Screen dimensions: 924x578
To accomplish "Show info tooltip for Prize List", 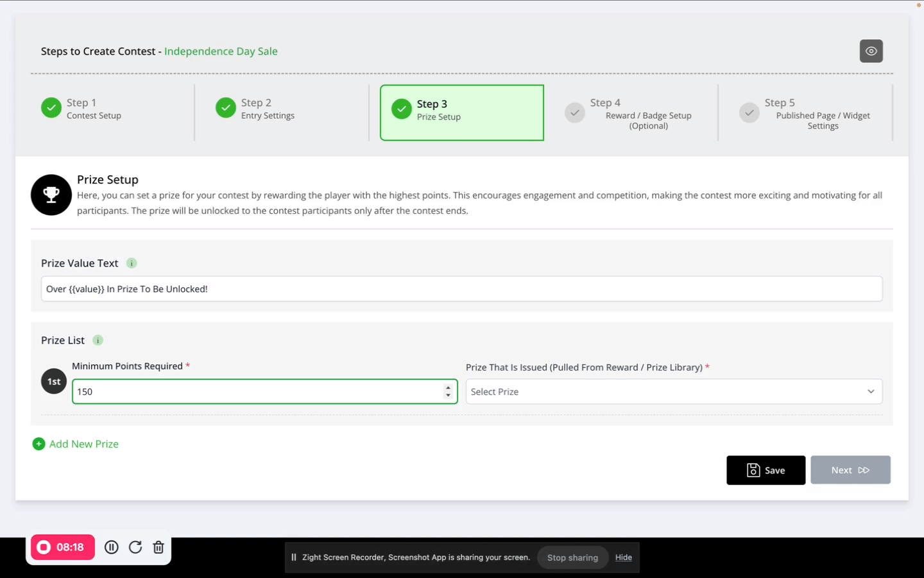I will pyautogui.click(x=98, y=340).
